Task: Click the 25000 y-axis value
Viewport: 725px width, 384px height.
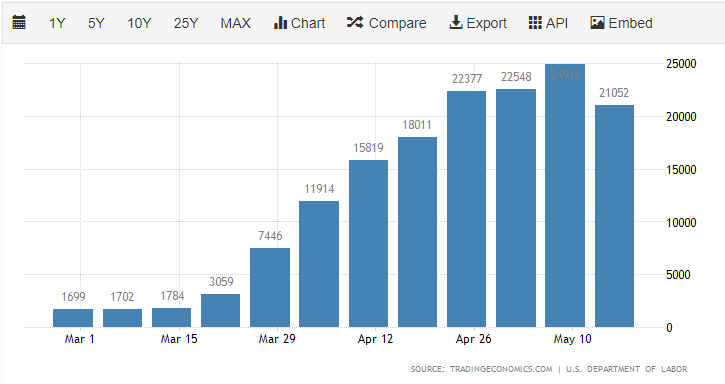Action: [681, 64]
